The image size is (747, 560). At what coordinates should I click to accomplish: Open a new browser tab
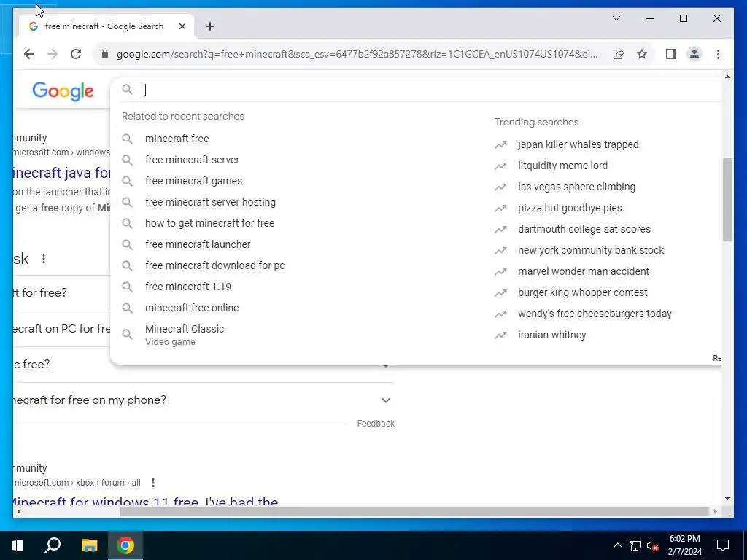pyautogui.click(x=210, y=26)
